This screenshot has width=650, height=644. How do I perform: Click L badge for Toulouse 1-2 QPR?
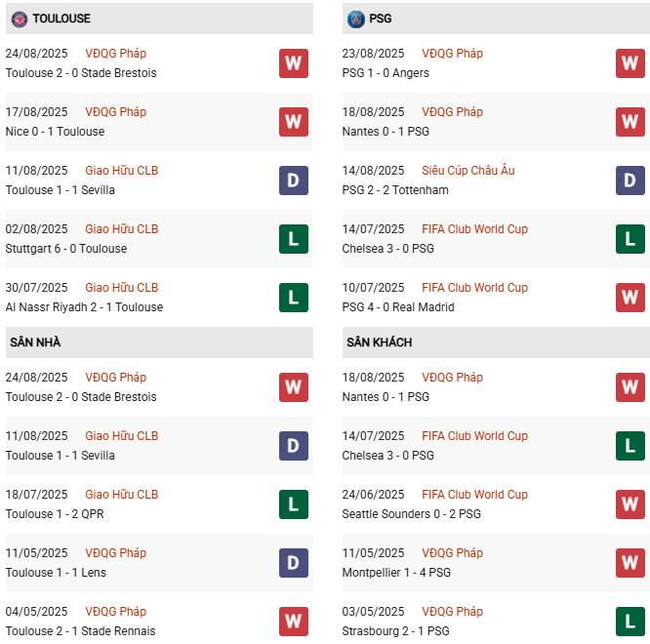tap(294, 504)
